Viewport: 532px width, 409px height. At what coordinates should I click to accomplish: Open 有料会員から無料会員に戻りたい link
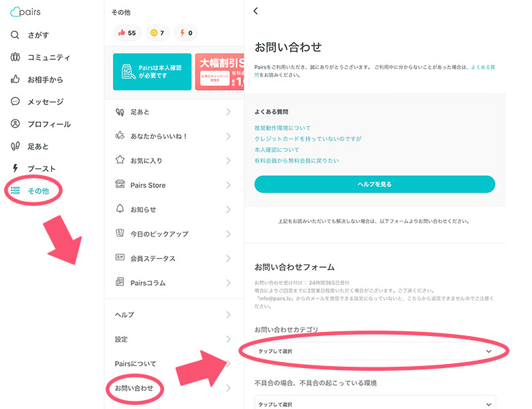click(x=296, y=161)
